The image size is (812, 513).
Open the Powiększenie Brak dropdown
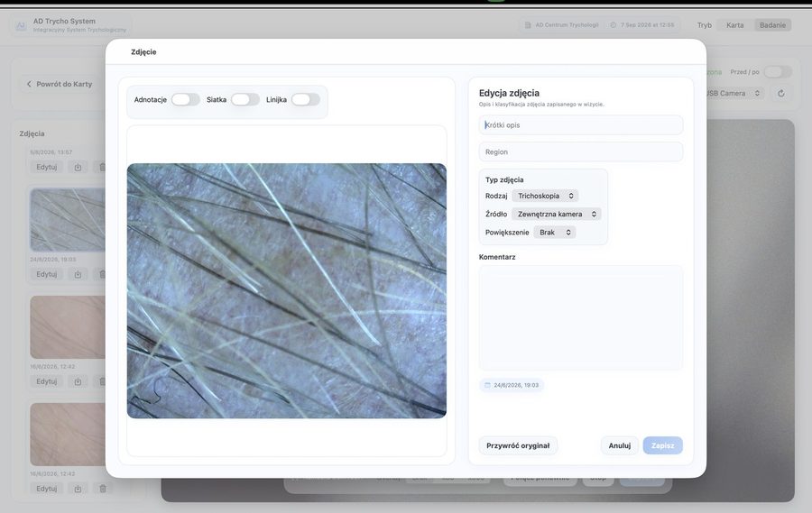pyautogui.click(x=555, y=233)
